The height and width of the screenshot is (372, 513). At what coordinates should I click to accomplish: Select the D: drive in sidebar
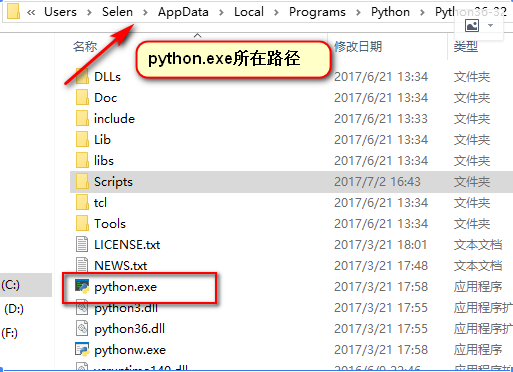point(14,309)
